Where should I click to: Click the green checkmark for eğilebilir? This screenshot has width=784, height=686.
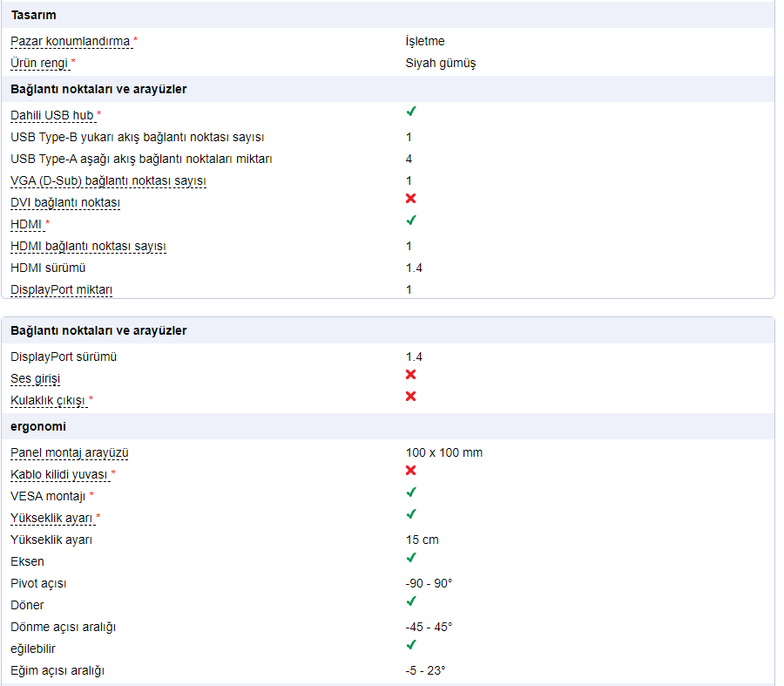(411, 646)
